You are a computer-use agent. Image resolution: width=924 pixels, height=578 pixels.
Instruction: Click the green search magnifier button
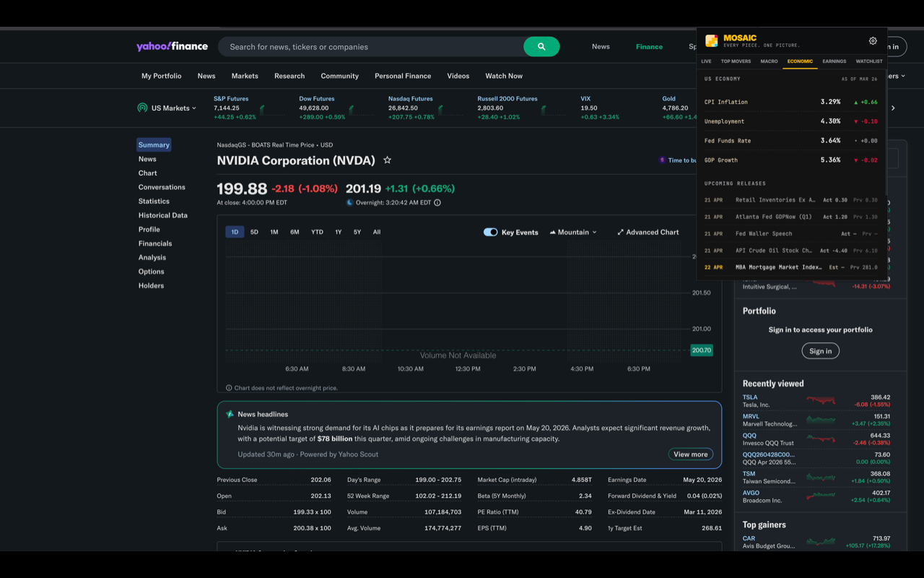(x=541, y=47)
